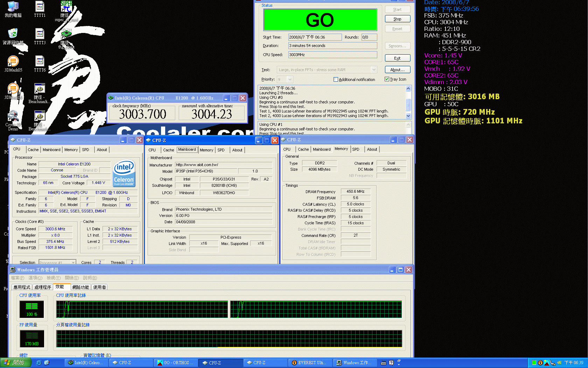The image size is (588, 368).
Task: Click the Intel Celeron logo in CPU-Z
Action: pyautogui.click(x=124, y=173)
